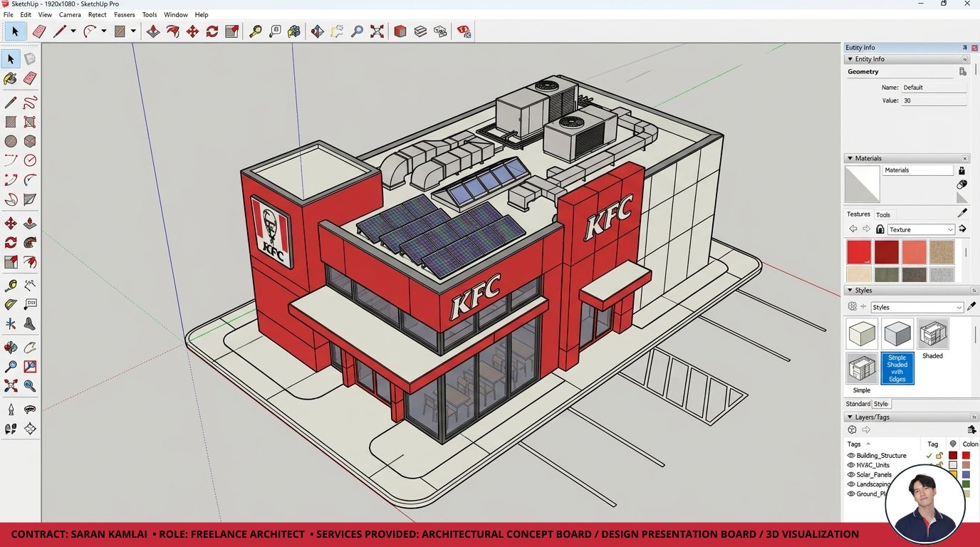Activate the Follow Me tool in top toolbar
This screenshot has width=980, height=547.
click(173, 31)
